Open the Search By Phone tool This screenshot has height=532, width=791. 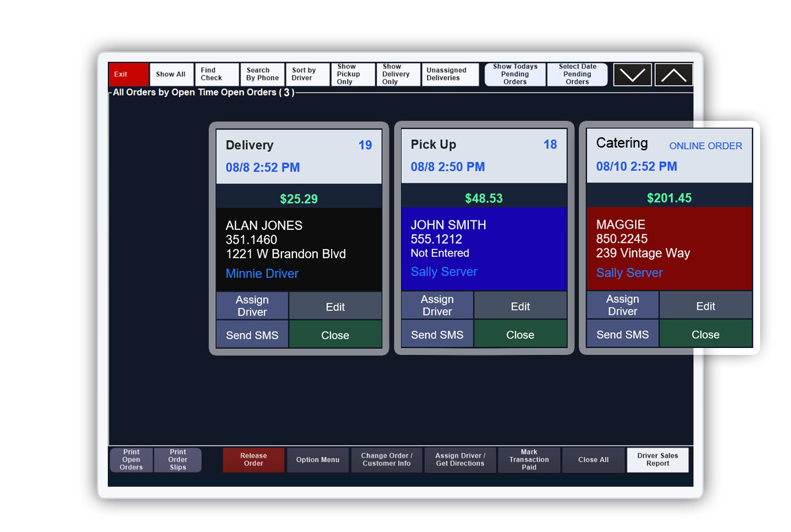click(262, 75)
